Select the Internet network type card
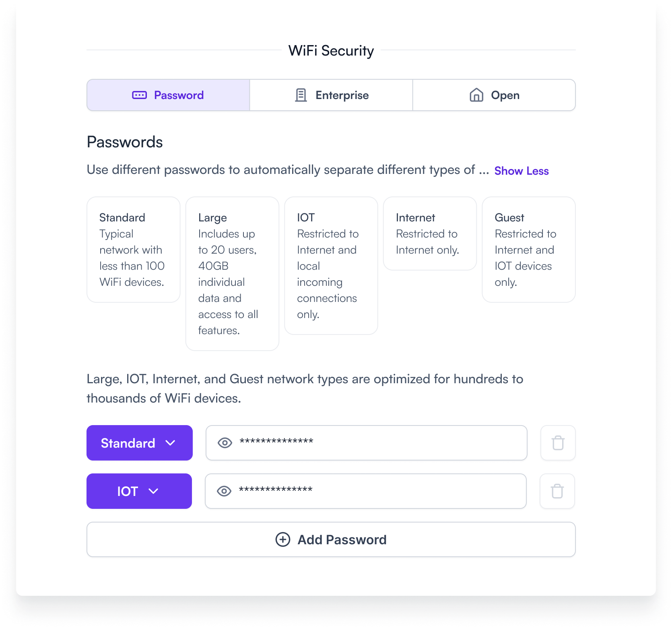 pos(430,233)
